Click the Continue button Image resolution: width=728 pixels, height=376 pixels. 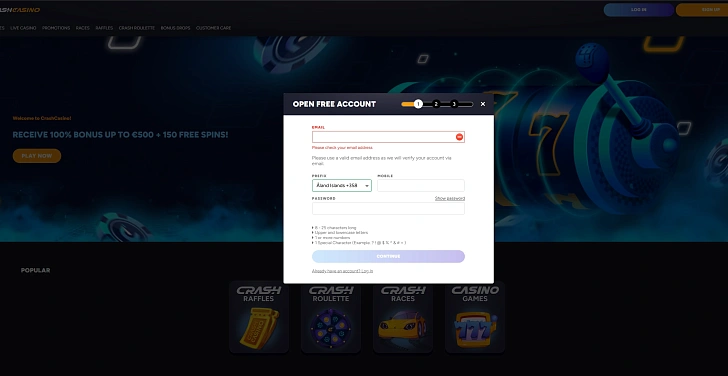coord(388,256)
